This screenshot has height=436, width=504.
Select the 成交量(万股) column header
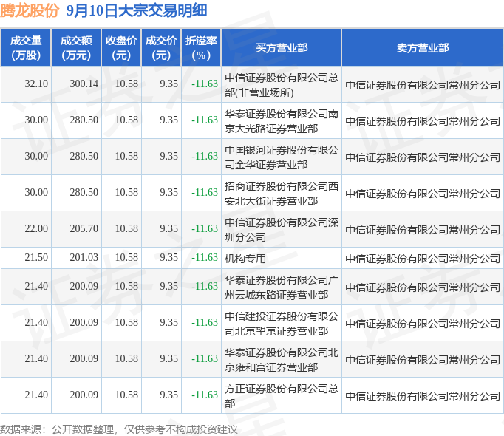point(26,47)
